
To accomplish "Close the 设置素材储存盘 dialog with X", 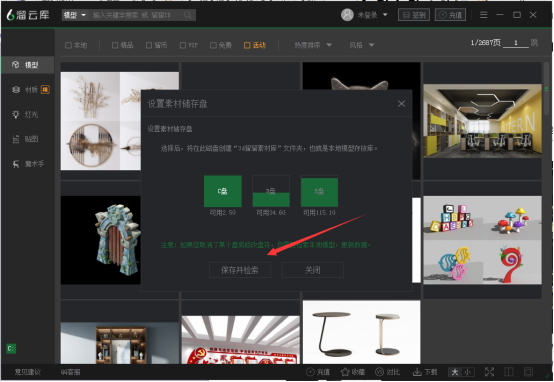I will [401, 104].
